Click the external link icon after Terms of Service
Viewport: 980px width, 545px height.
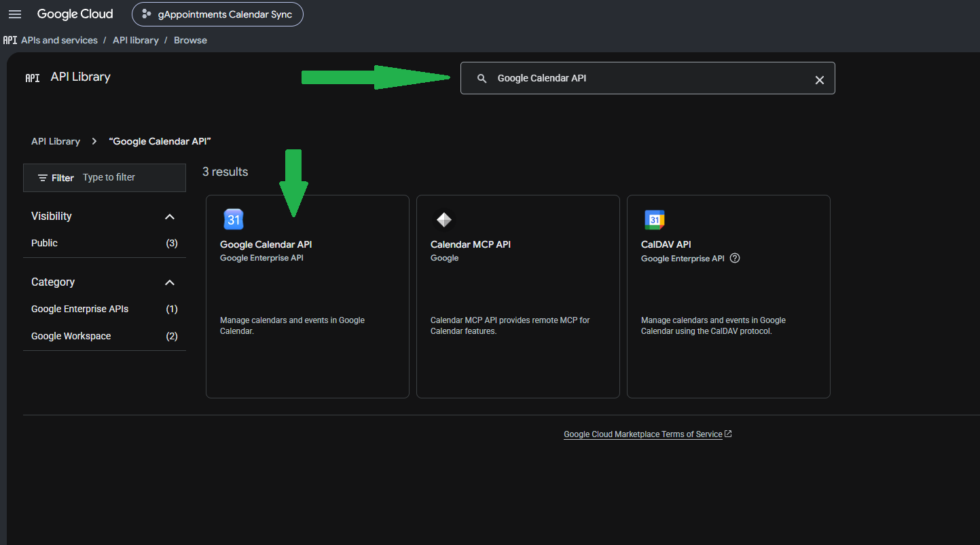pos(728,434)
